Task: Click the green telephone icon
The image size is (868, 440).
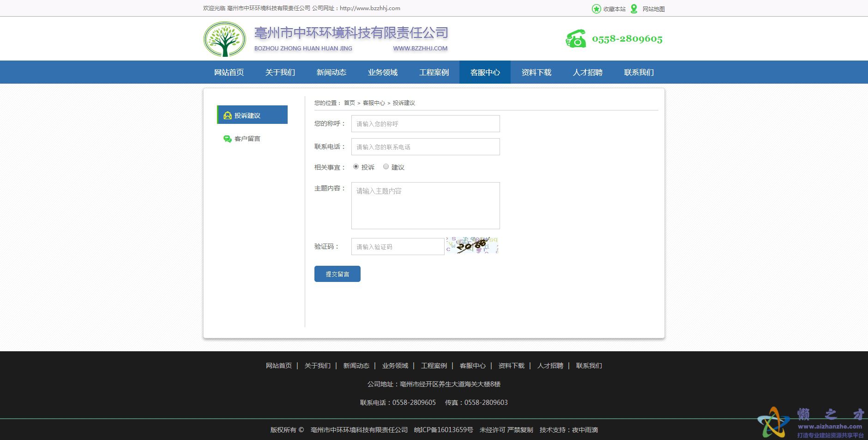Action: [576, 39]
